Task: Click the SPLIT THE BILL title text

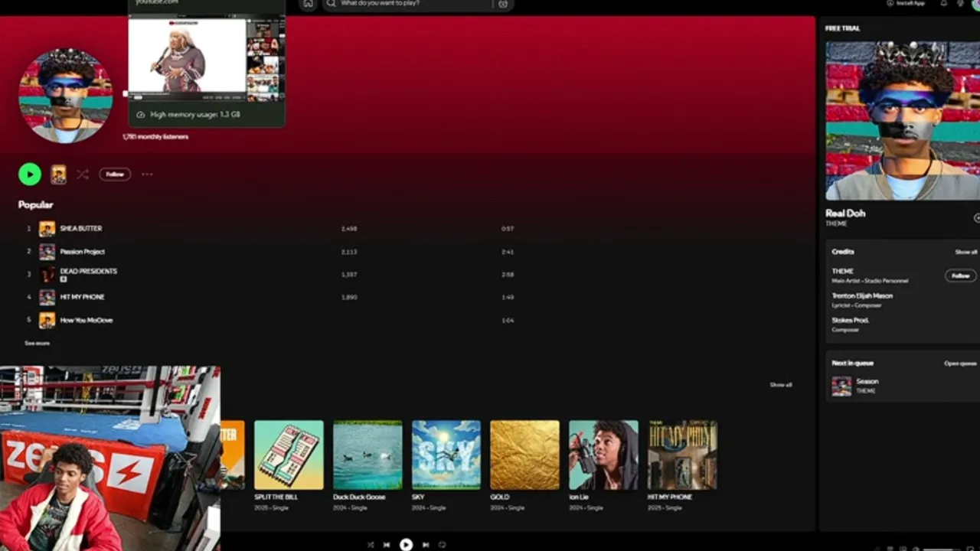Action: [276, 497]
